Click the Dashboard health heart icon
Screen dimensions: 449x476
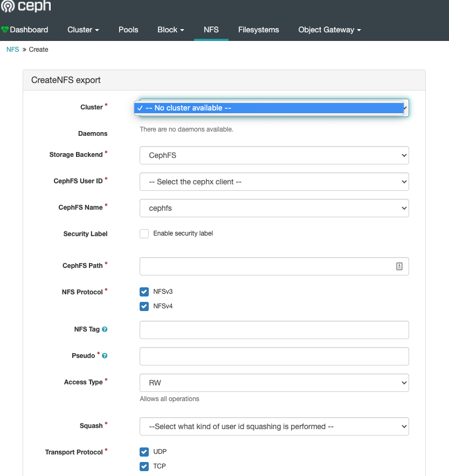4,30
